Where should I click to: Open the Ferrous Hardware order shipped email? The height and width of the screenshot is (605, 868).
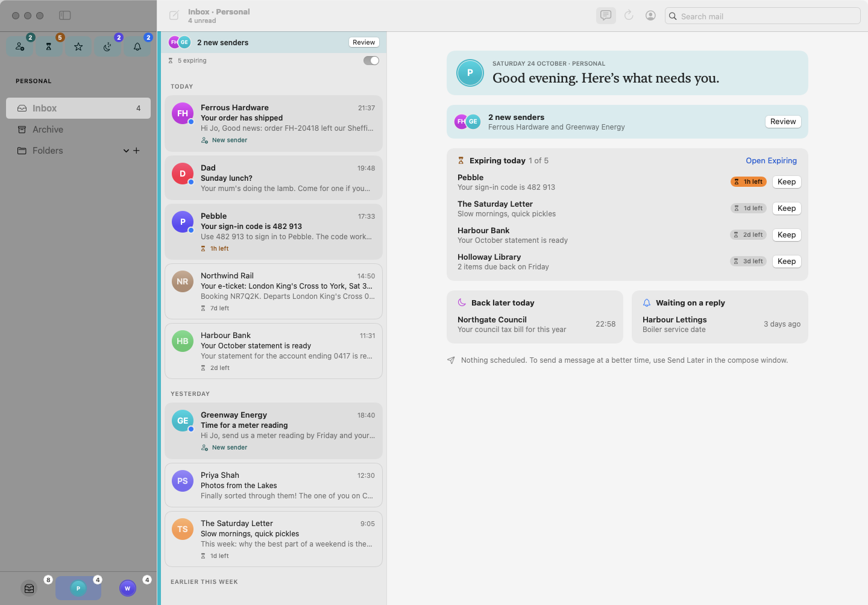[x=274, y=124]
